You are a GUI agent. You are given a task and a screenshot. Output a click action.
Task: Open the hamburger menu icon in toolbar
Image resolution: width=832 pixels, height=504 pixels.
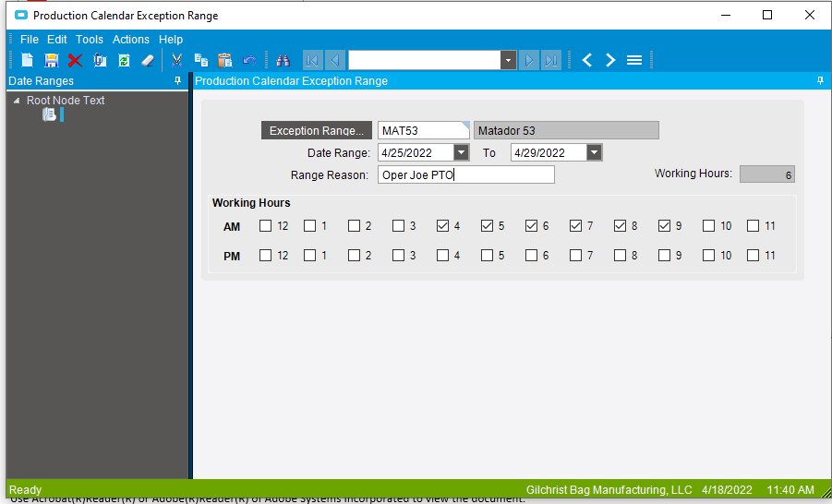[x=634, y=60]
